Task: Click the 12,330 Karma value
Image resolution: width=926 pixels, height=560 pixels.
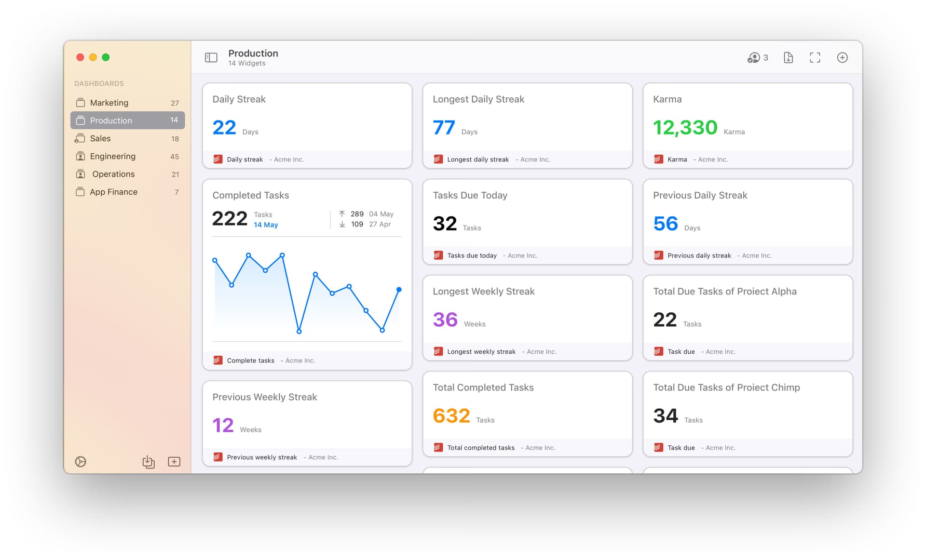Action: (685, 127)
